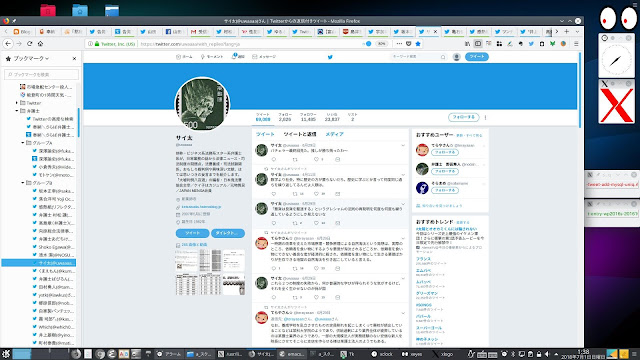Image resolution: width=640 pixels, height=360 pixels.
Task: Open the Firefox home page button
Action: [x=40, y=44]
